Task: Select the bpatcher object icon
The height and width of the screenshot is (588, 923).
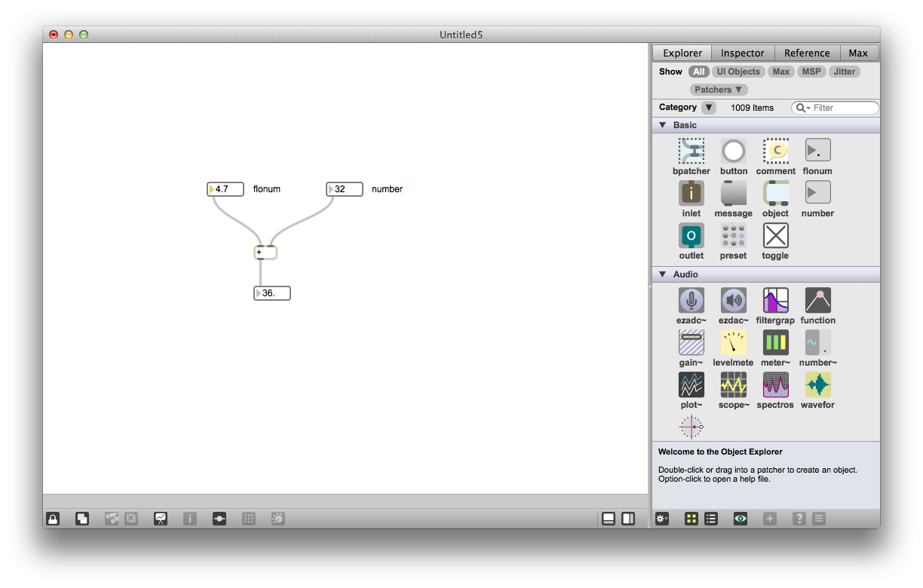Action: click(x=691, y=151)
